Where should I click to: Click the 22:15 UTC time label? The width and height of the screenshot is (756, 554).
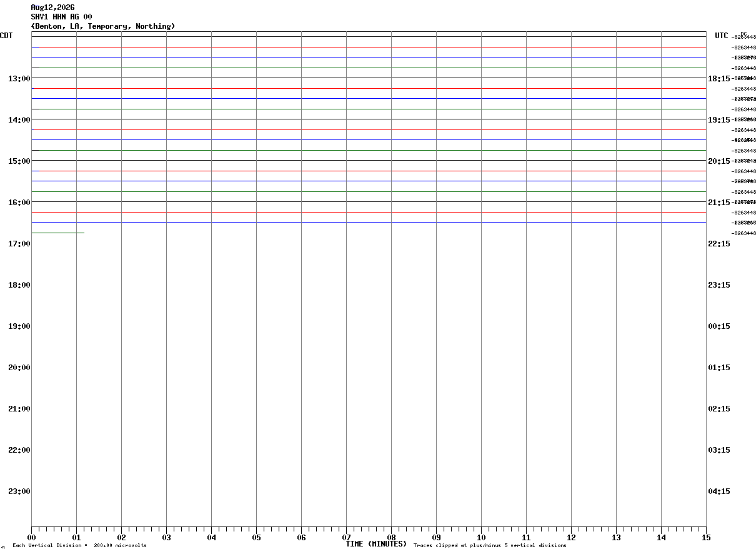(719, 243)
